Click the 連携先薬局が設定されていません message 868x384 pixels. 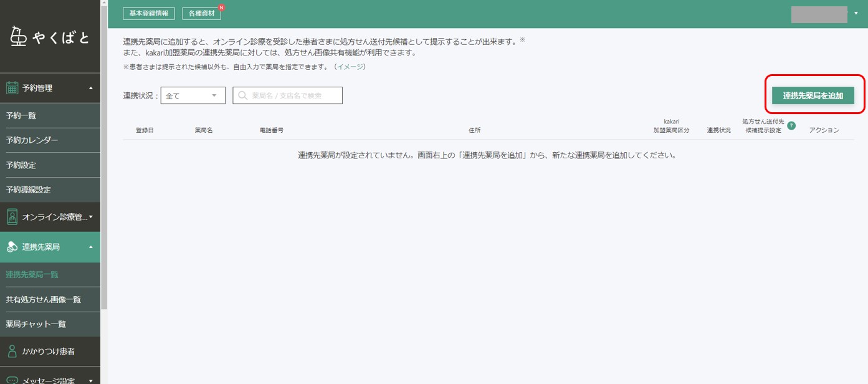[487, 155]
